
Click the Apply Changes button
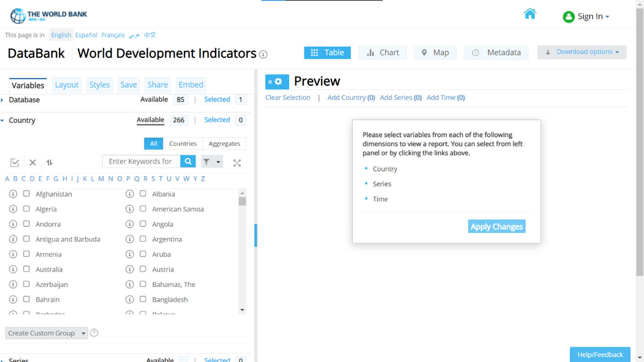click(x=496, y=226)
